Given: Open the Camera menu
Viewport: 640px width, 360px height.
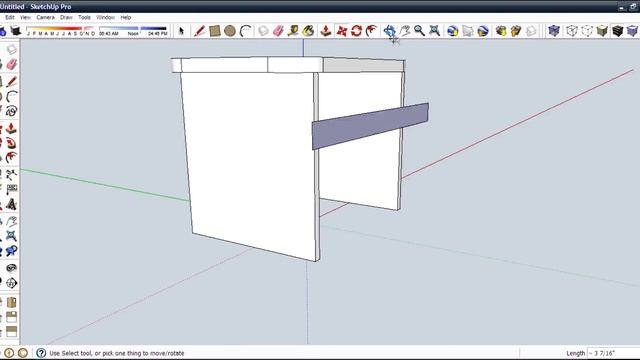Looking at the screenshot, I should [x=45, y=18].
